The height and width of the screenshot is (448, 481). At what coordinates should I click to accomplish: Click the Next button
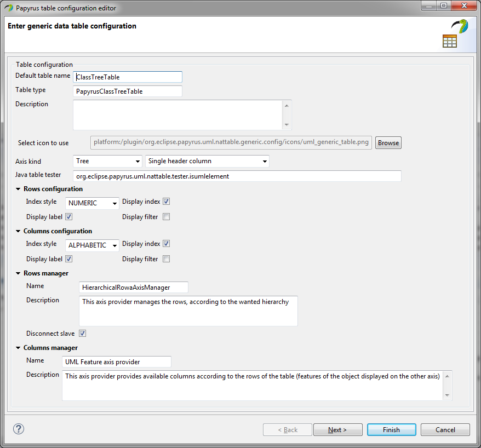coord(338,429)
